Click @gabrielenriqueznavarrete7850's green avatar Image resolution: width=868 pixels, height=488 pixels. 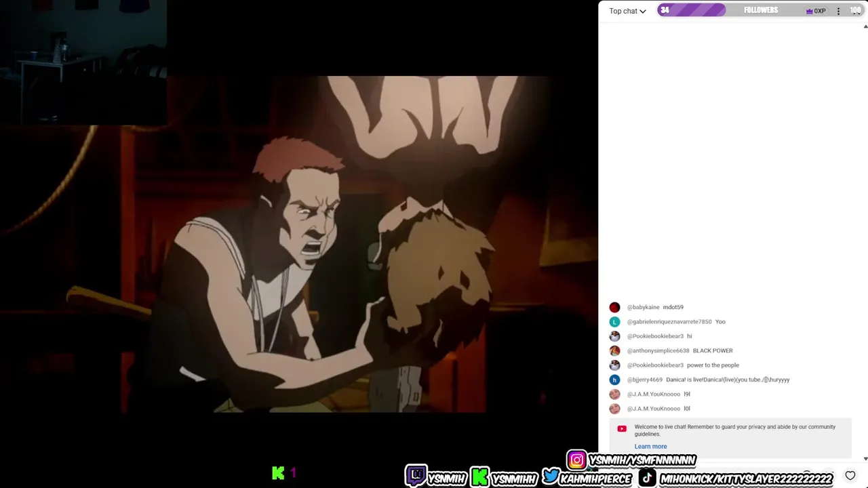tap(614, 322)
